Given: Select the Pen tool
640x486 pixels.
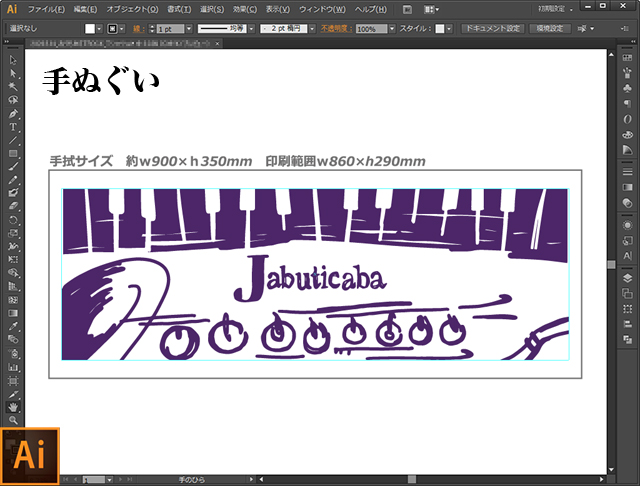Looking at the screenshot, I should pyautogui.click(x=13, y=113).
